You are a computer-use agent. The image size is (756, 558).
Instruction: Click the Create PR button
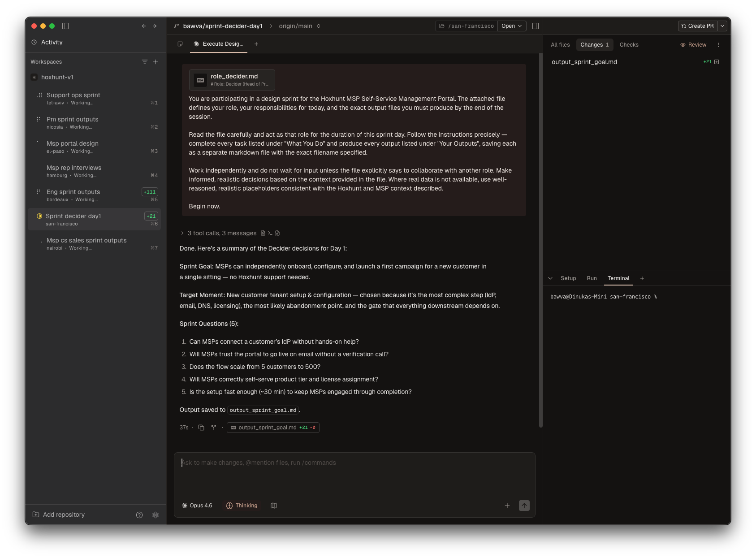click(698, 26)
